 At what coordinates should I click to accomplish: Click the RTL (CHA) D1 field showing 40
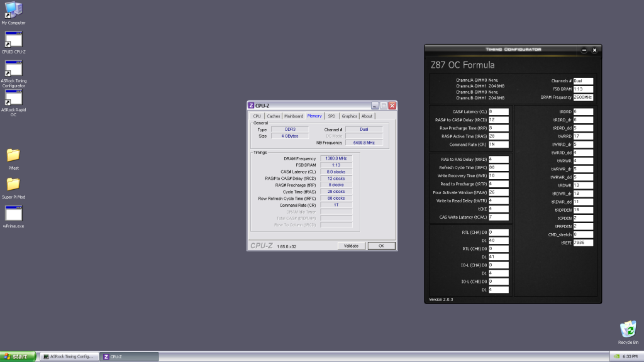point(499,241)
